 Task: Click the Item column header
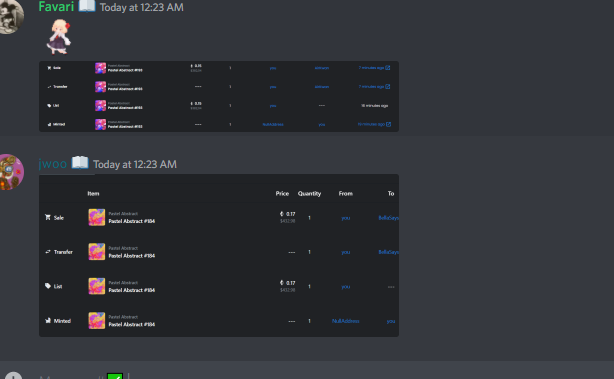click(93, 193)
